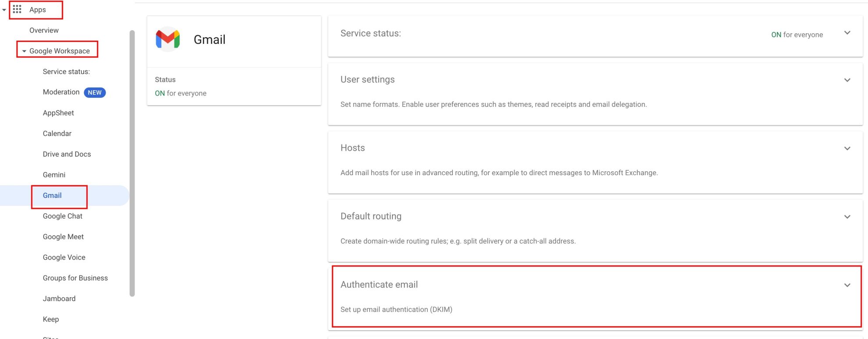Click the Gmail logo icon
Image resolution: width=868 pixels, height=339 pixels.
(x=168, y=39)
